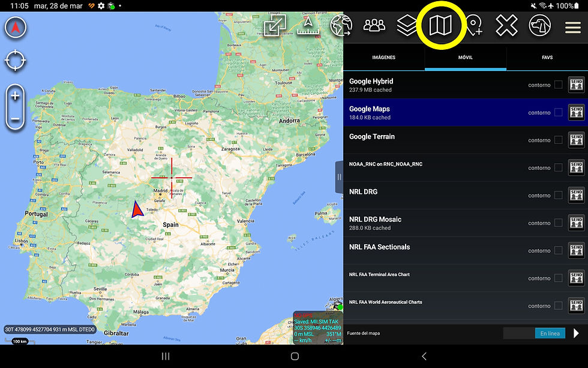The width and height of the screenshot is (588, 368).
Task: Zoom in with the plus button
Action: [15, 96]
